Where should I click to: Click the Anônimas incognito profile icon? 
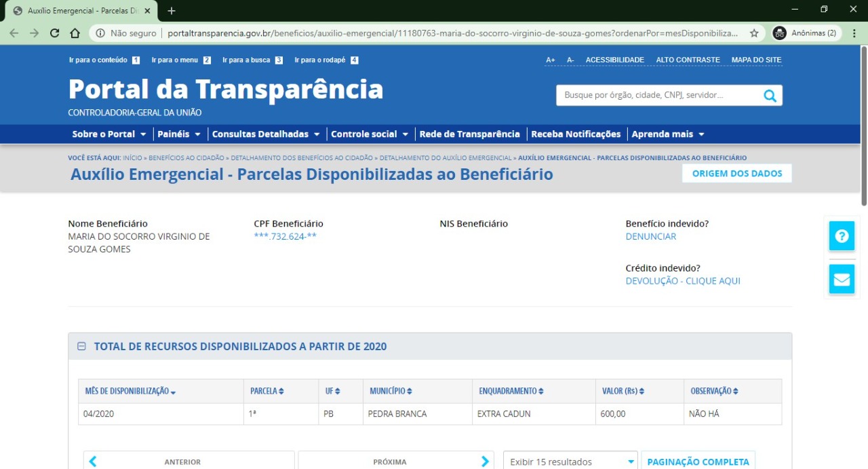[780, 33]
